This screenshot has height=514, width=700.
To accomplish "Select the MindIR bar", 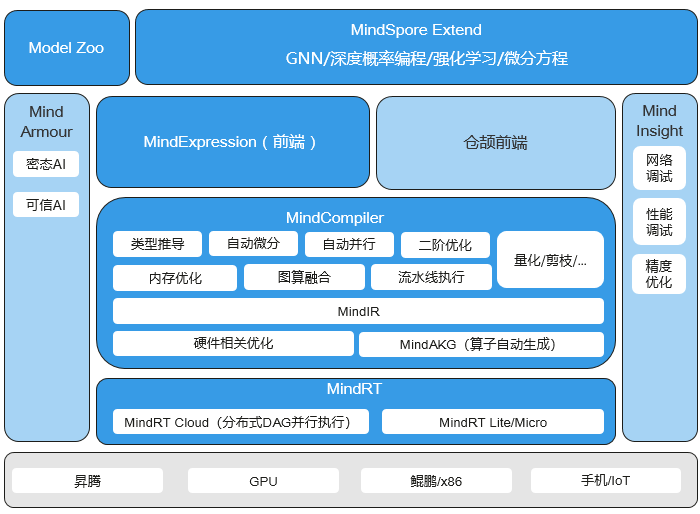I will [x=358, y=311].
